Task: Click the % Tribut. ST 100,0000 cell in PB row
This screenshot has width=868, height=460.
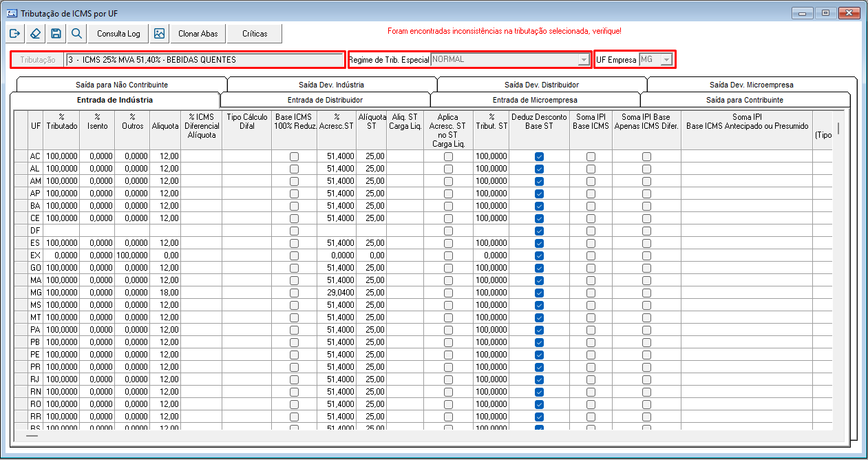Action: (x=491, y=342)
